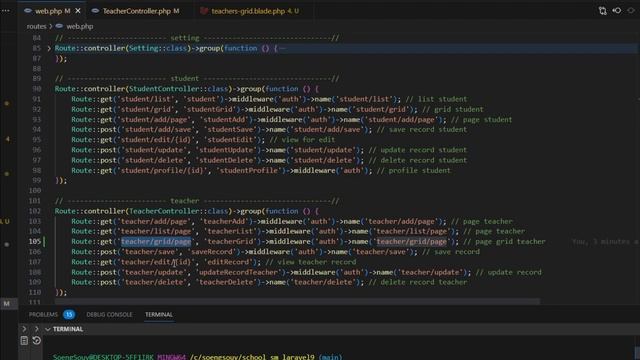
Task: Click 'teacherDelete' on line 109
Action: tap(226, 282)
